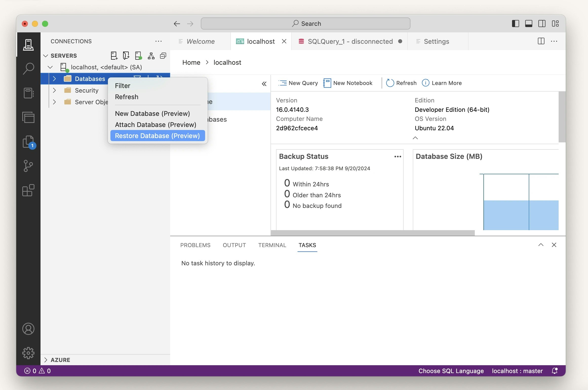Close the bottom panel
588x390 pixels.
[x=554, y=245]
